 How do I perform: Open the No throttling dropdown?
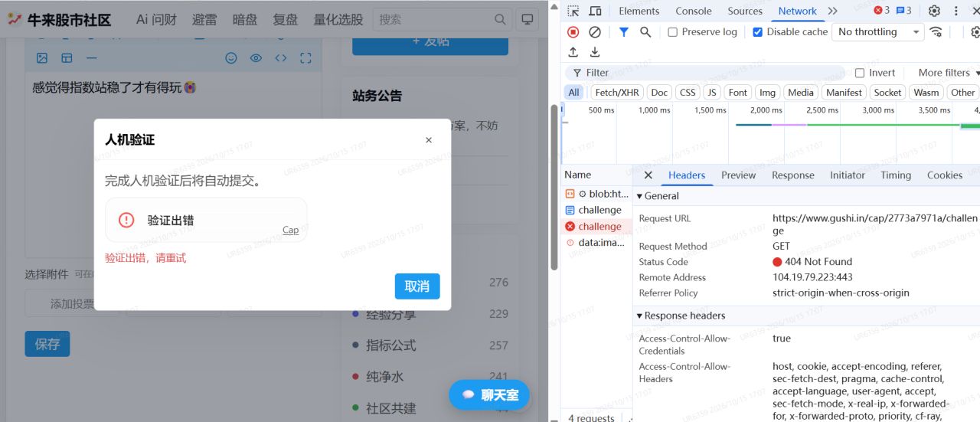tap(878, 32)
